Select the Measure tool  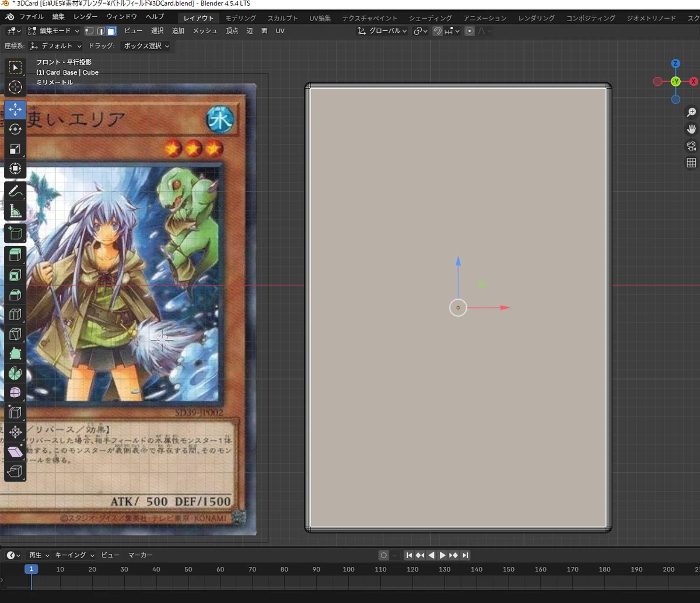tap(15, 211)
